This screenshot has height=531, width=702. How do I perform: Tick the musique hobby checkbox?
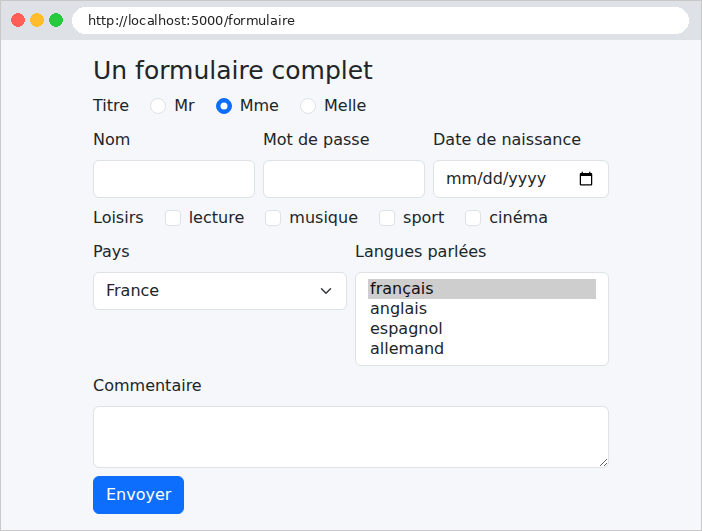coord(273,218)
